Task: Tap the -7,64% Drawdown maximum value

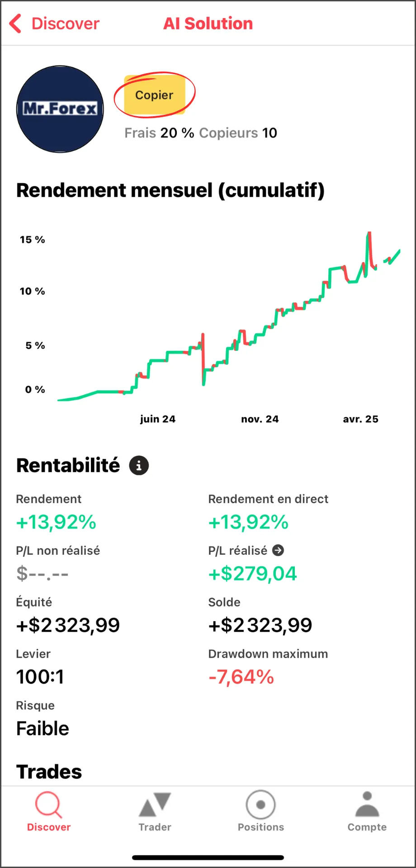Action: [241, 677]
